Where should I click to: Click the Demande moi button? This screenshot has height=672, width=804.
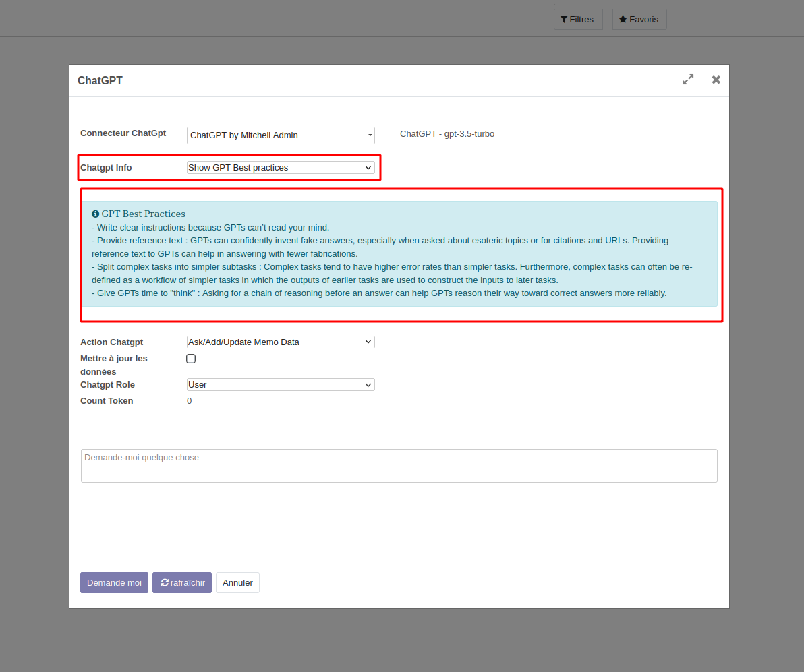(115, 583)
